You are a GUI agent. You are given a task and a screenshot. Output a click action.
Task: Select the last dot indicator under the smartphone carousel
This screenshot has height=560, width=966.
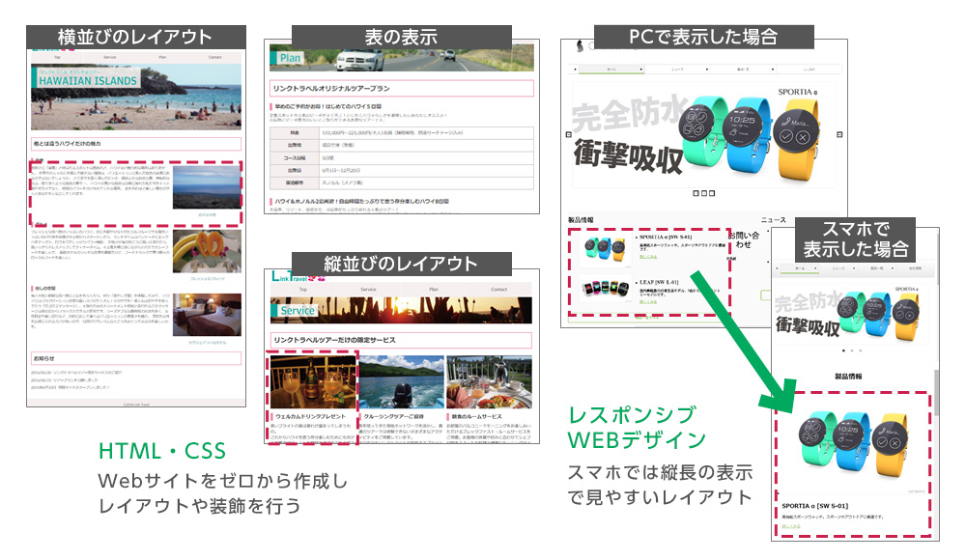[860, 350]
